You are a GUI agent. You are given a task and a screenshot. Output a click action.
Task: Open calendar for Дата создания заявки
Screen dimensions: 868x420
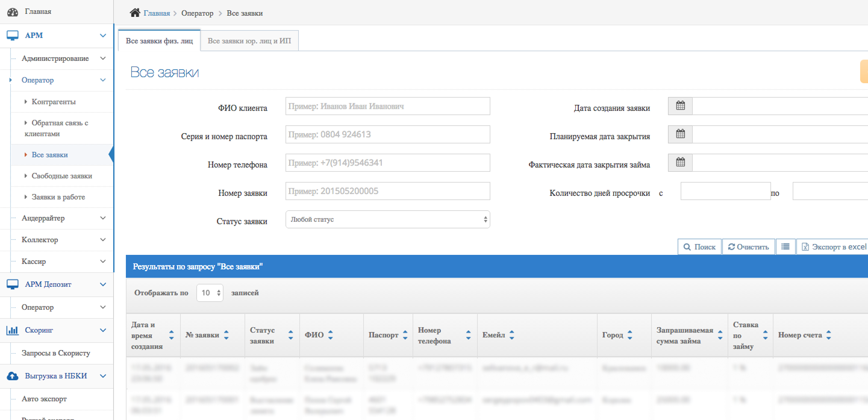(x=681, y=106)
